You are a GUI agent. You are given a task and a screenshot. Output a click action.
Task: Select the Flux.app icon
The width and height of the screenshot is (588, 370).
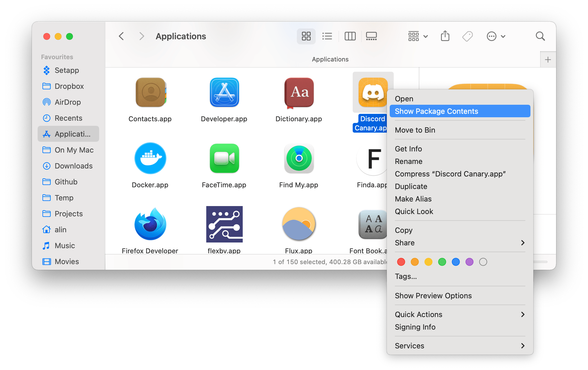coord(299,224)
